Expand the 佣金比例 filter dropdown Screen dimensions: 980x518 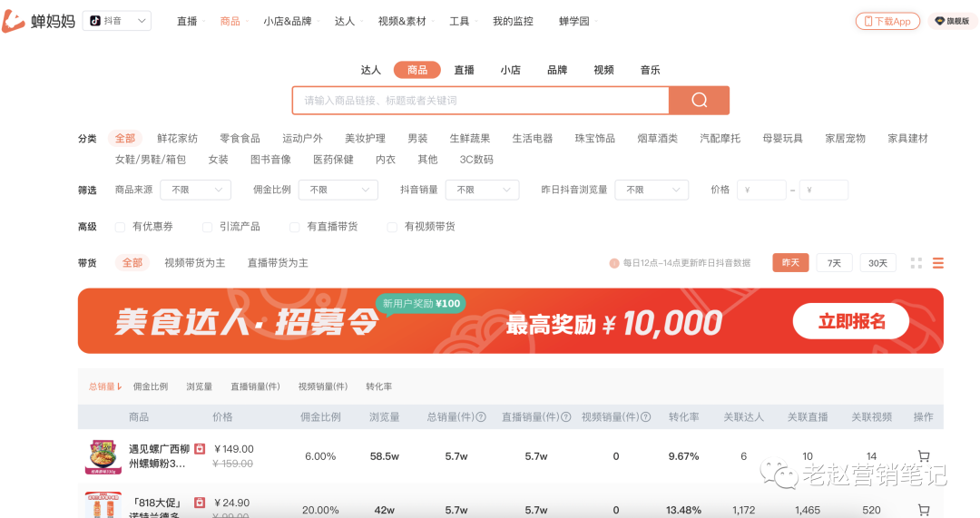click(338, 190)
